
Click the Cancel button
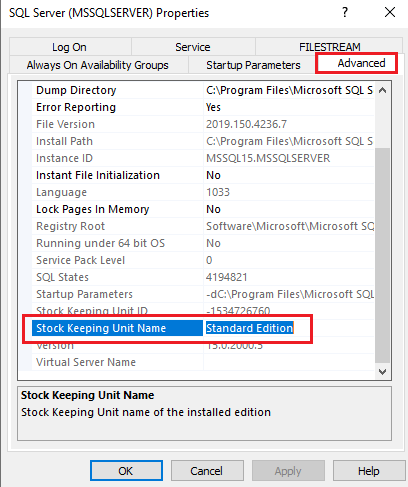pyautogui.click(x=207, y=471)
